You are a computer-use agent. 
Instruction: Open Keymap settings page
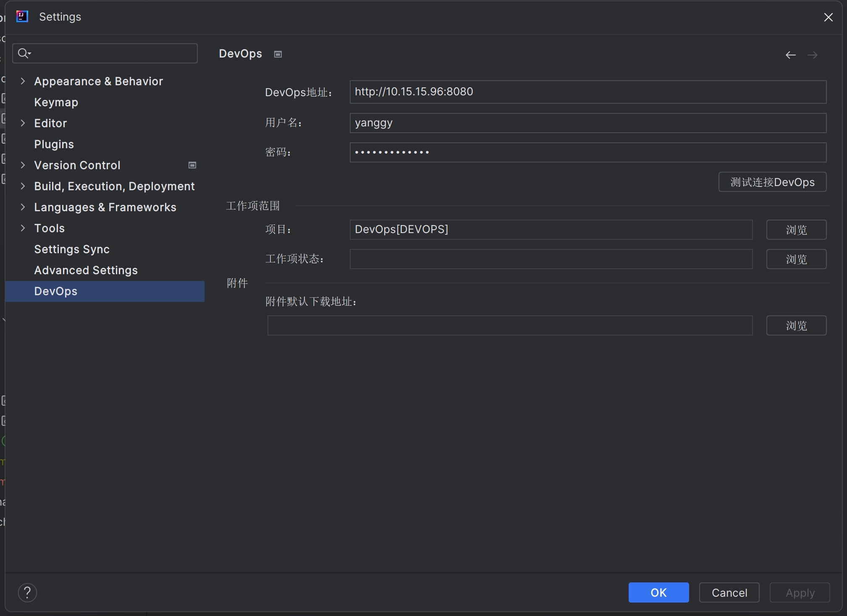click(x=56, y=102)
